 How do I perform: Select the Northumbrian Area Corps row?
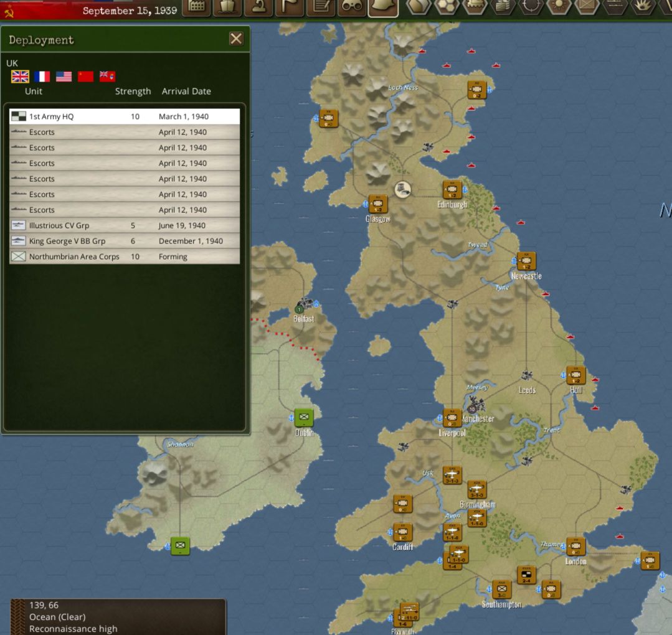(125, 256)
